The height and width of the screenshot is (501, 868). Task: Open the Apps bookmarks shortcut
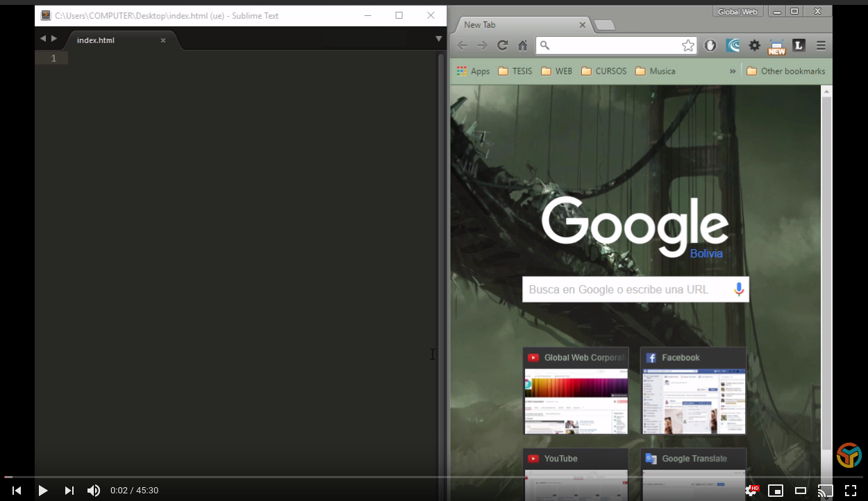[x=473, y=71]
